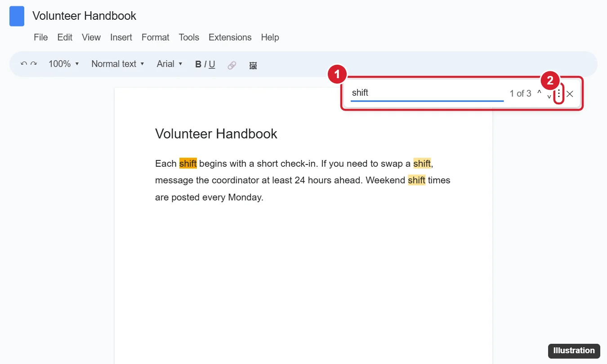The height and width of the screenshot is (364, 607).
Task: Toggle underline formatting
Action: point(212,64)
